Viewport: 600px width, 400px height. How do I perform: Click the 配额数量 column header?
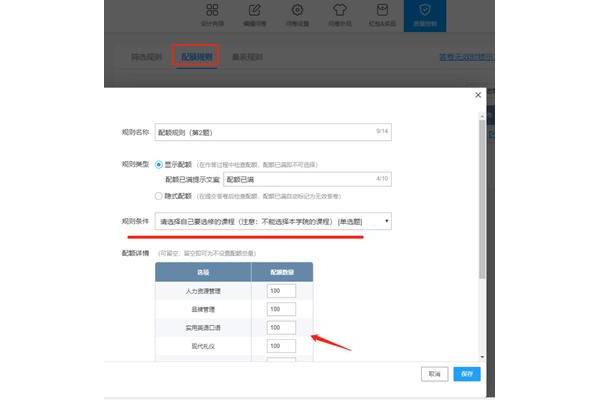282,272
